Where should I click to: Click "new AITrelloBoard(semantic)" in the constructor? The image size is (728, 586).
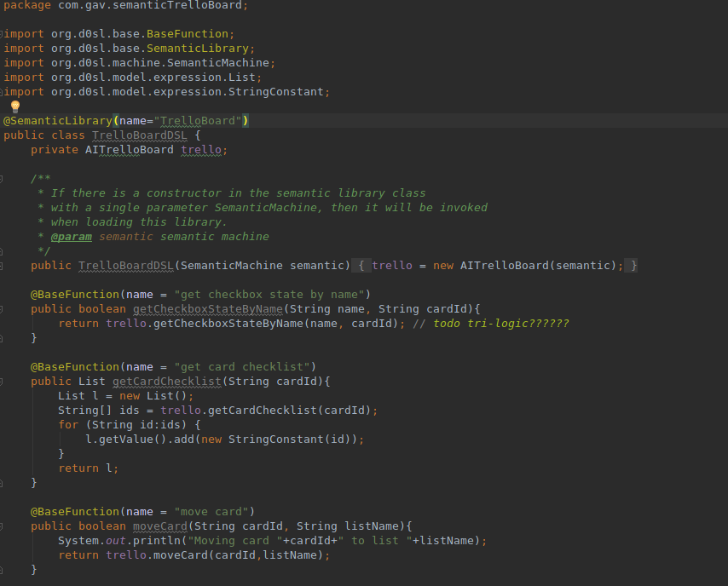(x=524, y=266)
